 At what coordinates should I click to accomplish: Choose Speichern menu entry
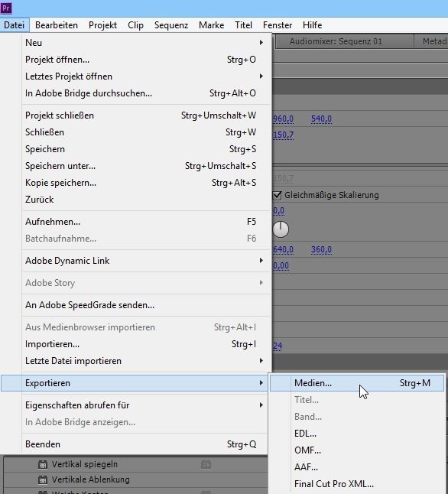[144, 149]
